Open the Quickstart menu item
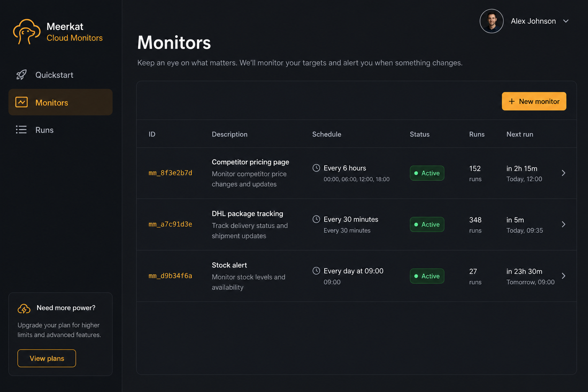Image resolution: width=588 pixels, height=392 pixels. (60, 75)
